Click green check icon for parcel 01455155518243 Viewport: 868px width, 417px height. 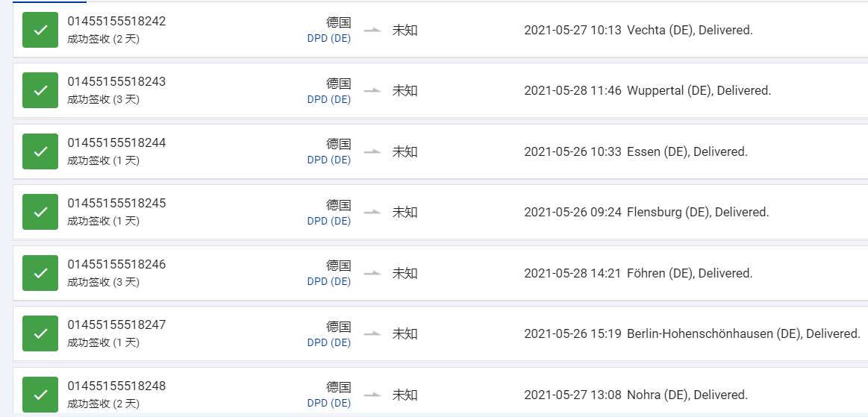[x=40, y=90]
